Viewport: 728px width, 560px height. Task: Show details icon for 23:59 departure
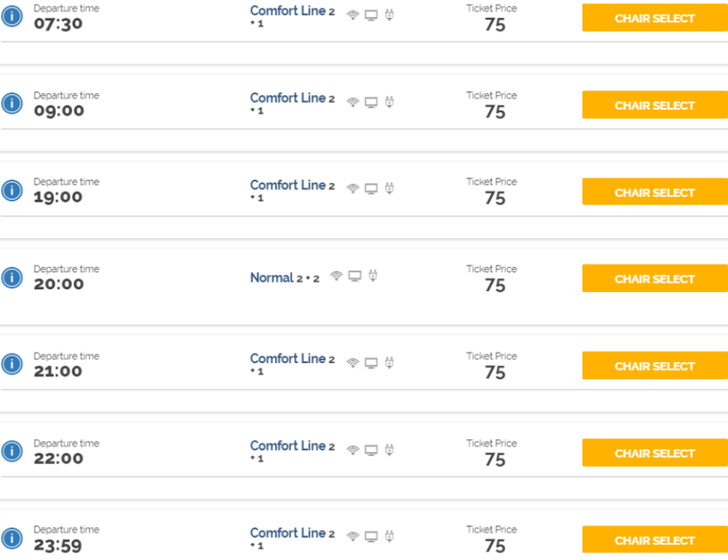click(x=12, y=538)
